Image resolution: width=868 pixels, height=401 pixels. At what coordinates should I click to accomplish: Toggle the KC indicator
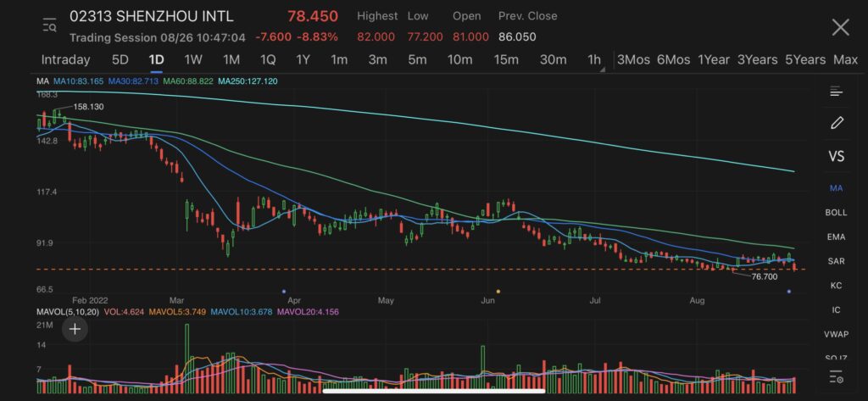[836, 286]
